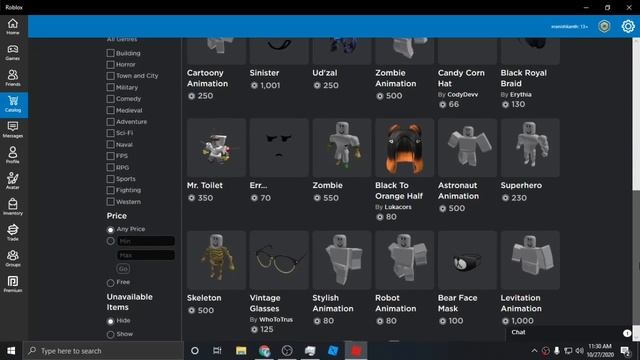Check the Naval genre box
The image size is (640, 360).
coord(110,144)
